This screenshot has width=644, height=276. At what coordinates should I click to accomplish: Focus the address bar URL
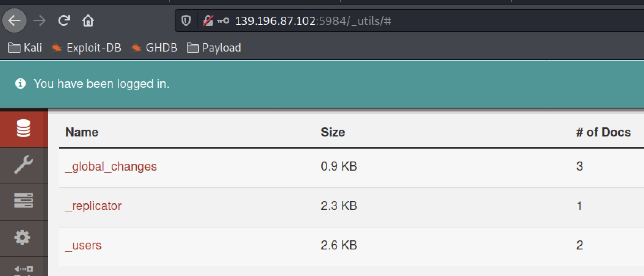coord(313,21)
